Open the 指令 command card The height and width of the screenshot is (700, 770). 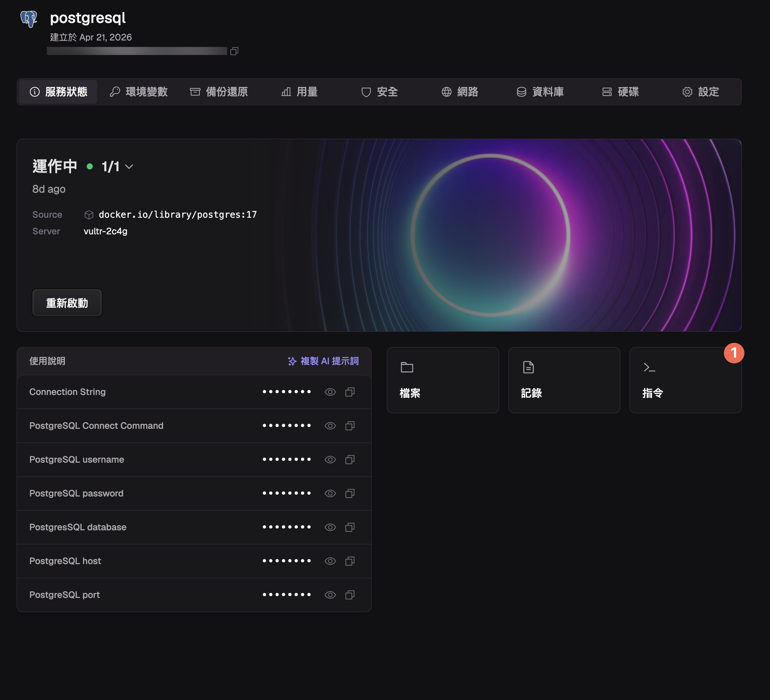pos(685,380)
